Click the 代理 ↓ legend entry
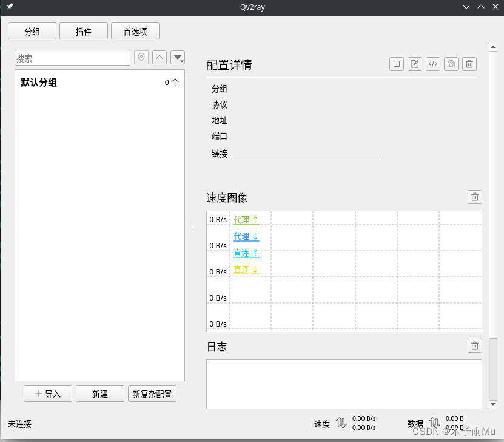 (x=246, y=236)
